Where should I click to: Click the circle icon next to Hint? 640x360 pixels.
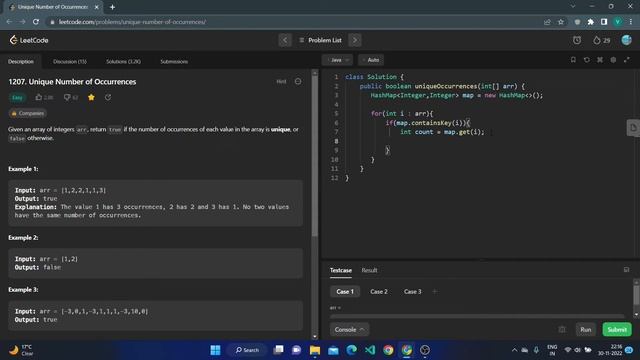coord(298,82)
